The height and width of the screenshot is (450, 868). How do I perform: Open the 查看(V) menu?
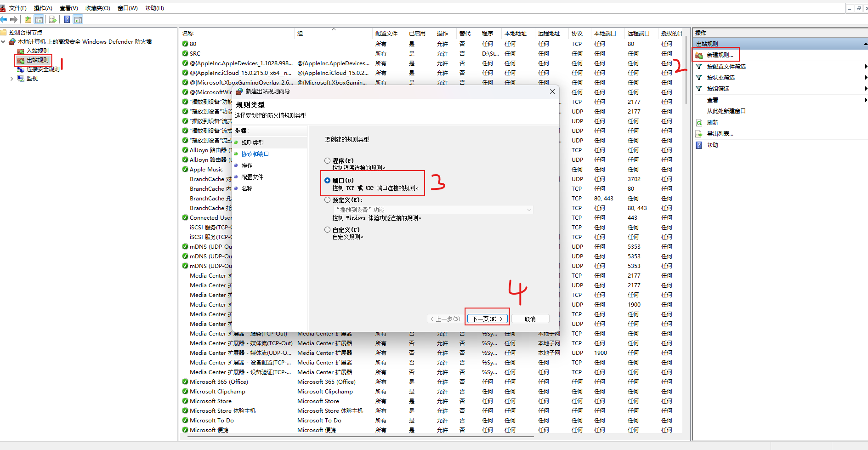(68, 8)
